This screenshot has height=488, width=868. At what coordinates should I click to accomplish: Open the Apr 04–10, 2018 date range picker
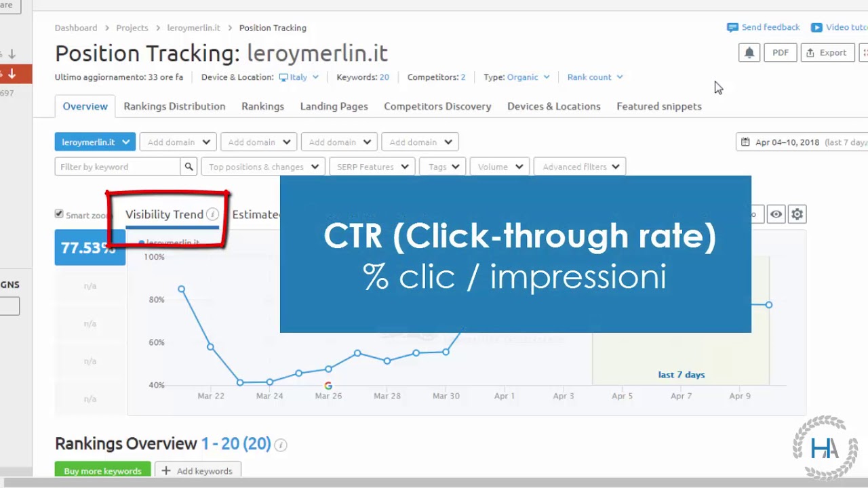[802, 142]
